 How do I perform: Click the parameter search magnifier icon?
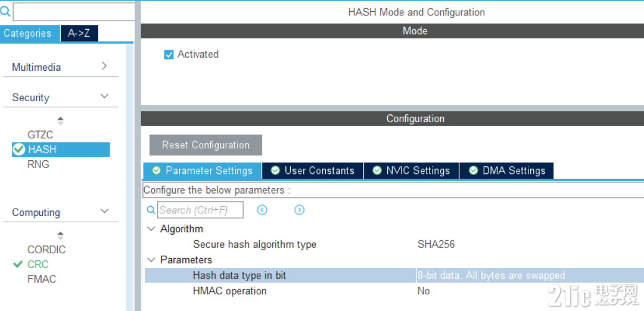tap(151, 210)
